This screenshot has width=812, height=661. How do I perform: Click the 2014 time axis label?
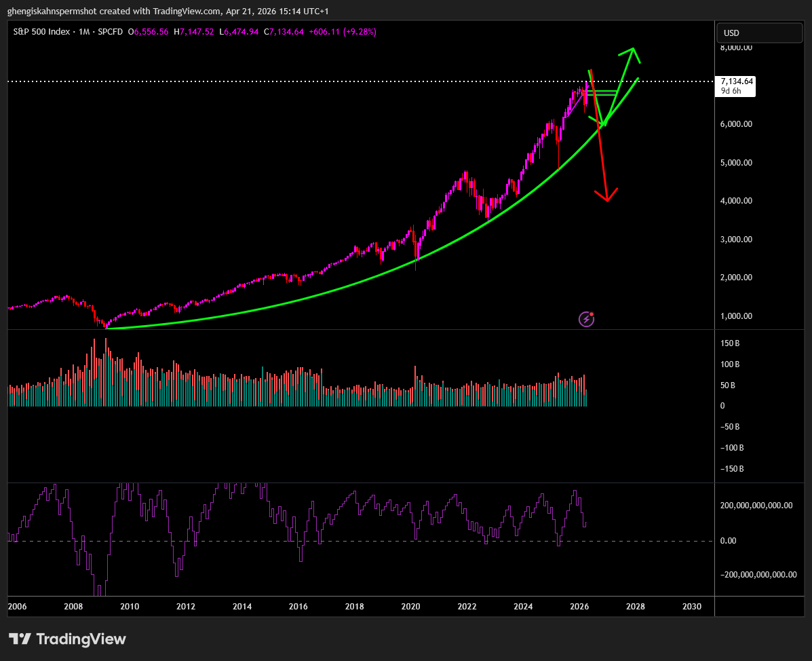(x=242, y=607)
